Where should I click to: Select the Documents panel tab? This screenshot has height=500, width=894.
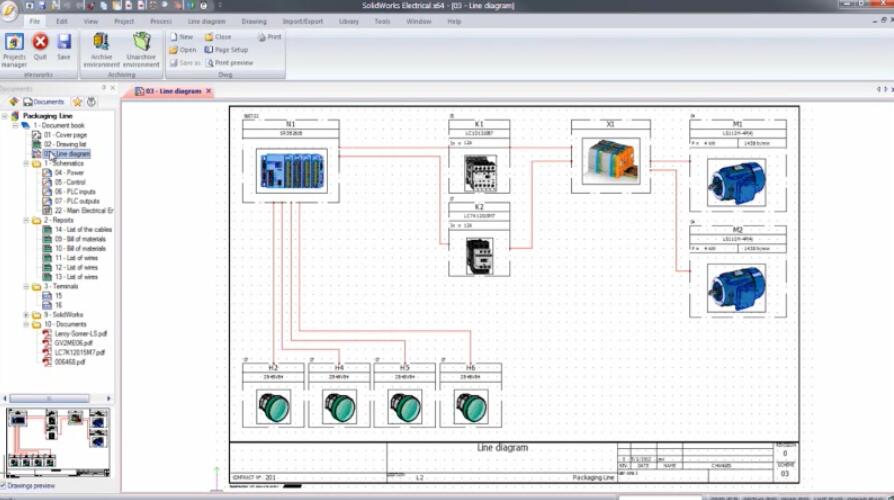43,102
